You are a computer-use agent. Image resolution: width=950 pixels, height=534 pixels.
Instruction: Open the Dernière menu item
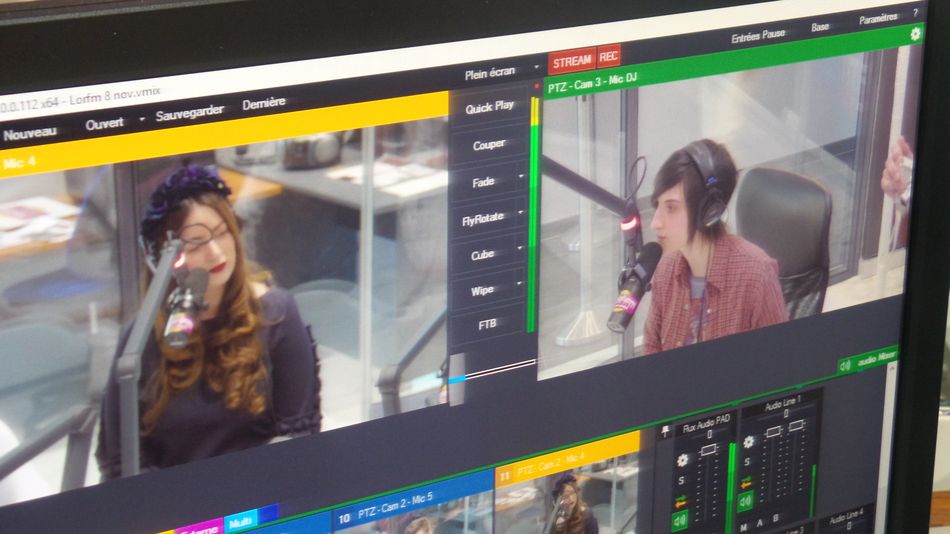[264, 104]
